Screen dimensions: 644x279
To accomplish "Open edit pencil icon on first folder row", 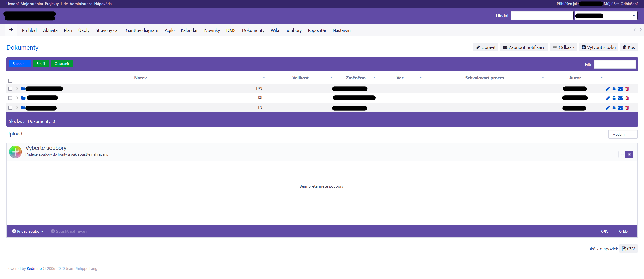I will pyautogui.click(x=608, y=89).
